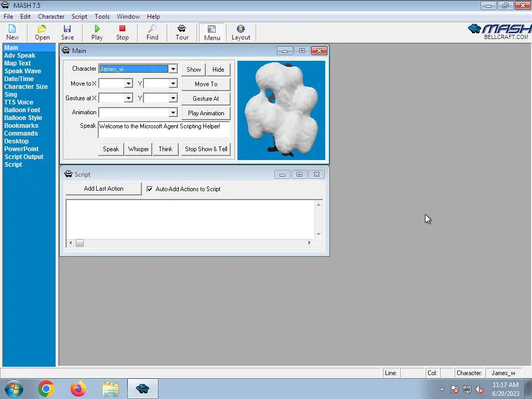This screenshot has width=532, height=399.
Task: Click the Add Last Action button
Action: [103, 189]
